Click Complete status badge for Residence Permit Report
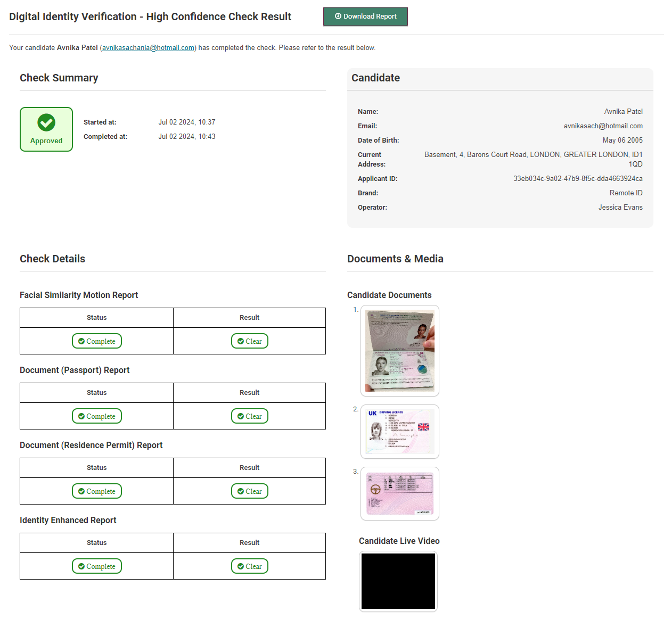 [97, 491]
